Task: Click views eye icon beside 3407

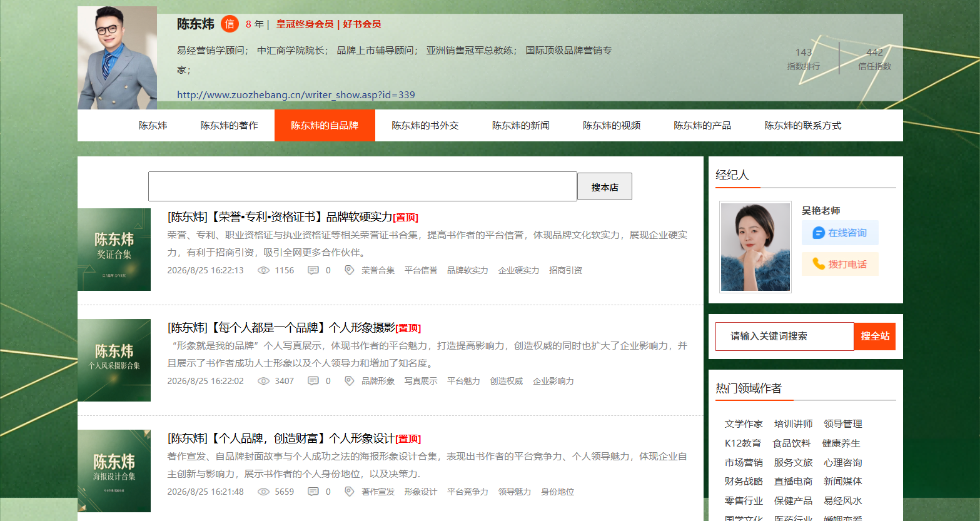Action: click(x=264, y=381)
